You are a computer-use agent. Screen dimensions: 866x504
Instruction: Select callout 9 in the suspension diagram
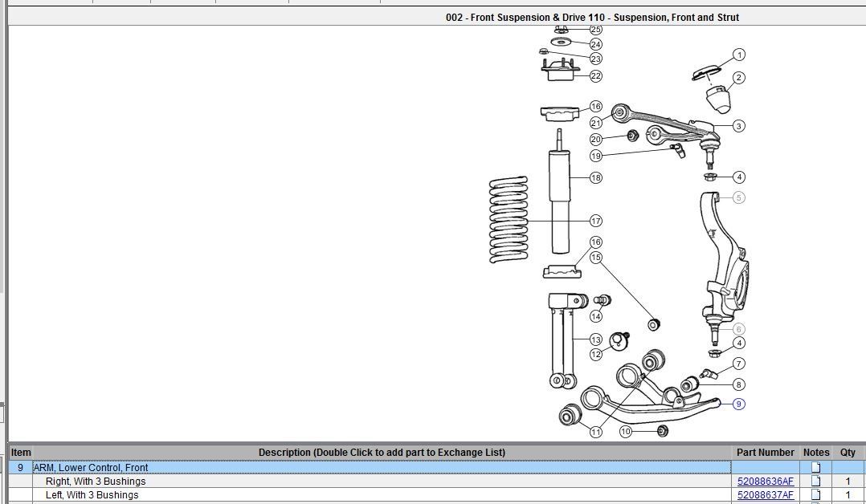(738, 404)
